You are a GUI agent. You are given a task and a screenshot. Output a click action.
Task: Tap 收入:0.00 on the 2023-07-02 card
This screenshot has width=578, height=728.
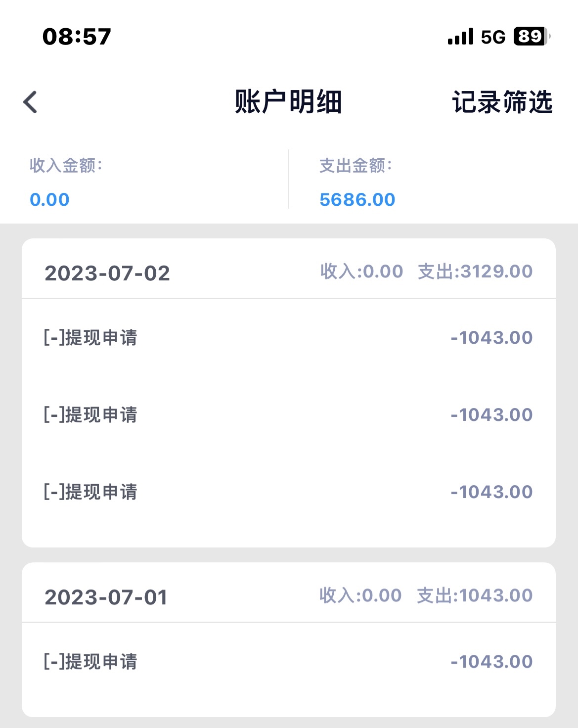[x=361, y=272]
